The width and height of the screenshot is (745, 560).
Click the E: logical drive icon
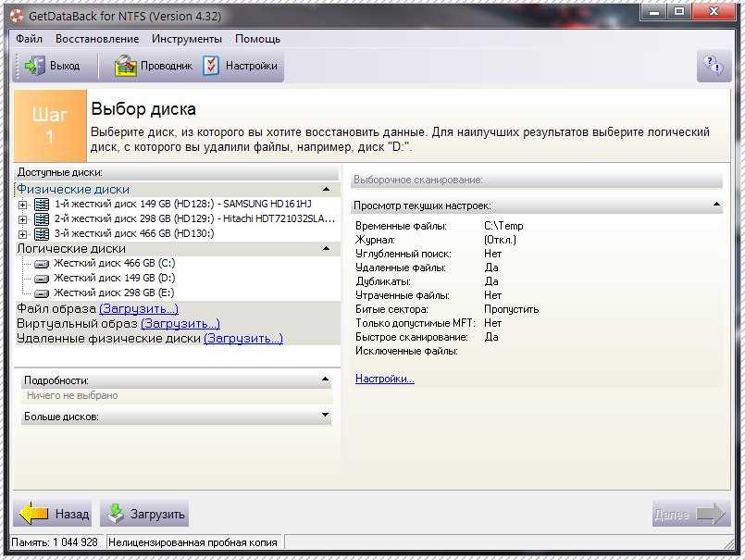click(x=42, y=293)
